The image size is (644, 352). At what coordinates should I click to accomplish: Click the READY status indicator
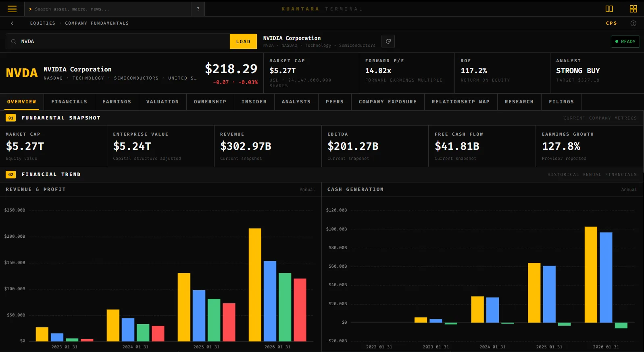[x=625, y=42]
